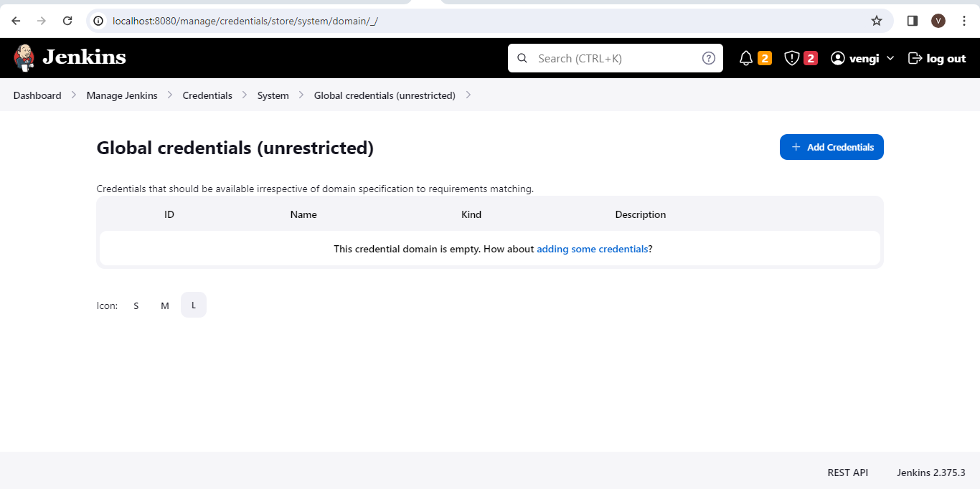Click the browser back arrow
Viewport: 980px width, 489px height.
tap(16, 21)
